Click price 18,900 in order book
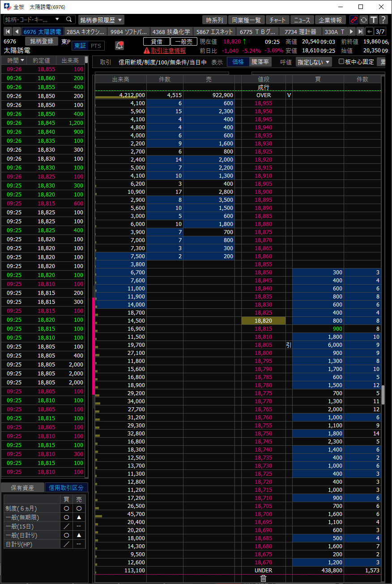The width and height of the screenshot is (392, 584). tap(264, 192)
